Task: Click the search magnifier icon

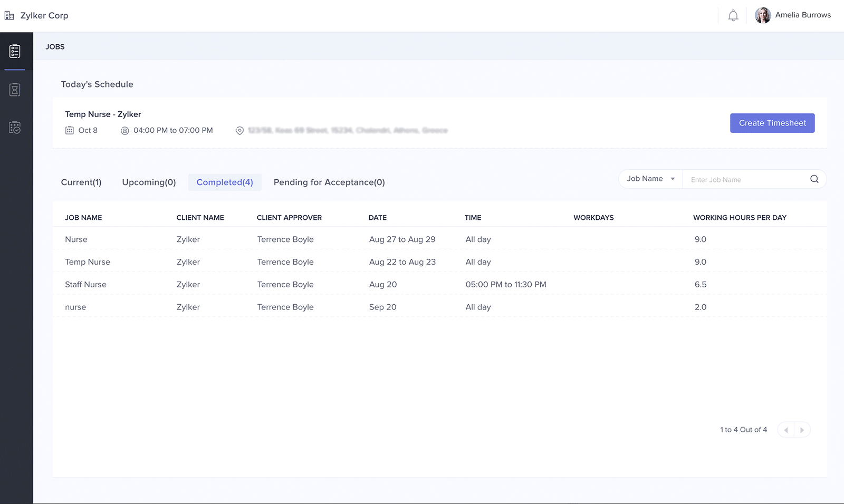Action: coord(814,179)
